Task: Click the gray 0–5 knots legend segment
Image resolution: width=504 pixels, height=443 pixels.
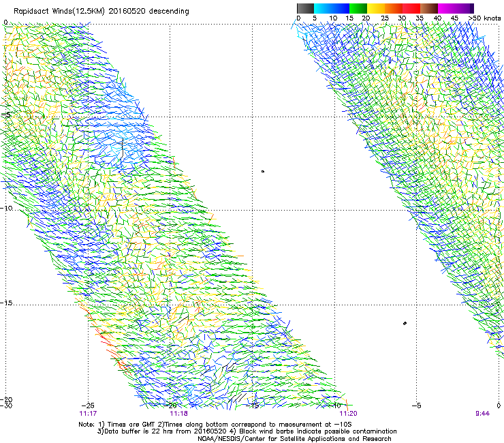Action: [x=305, y=8]
